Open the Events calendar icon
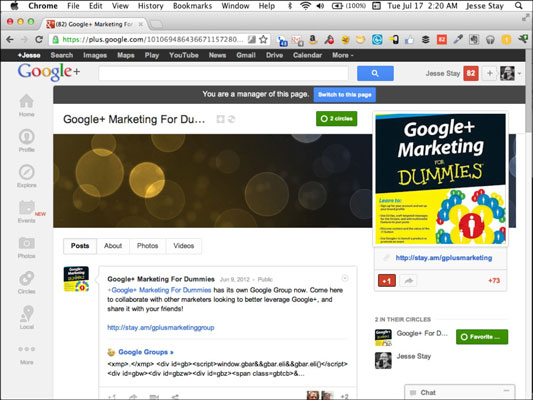The height and width of the screenshot is (400, 533). [27, 207]
